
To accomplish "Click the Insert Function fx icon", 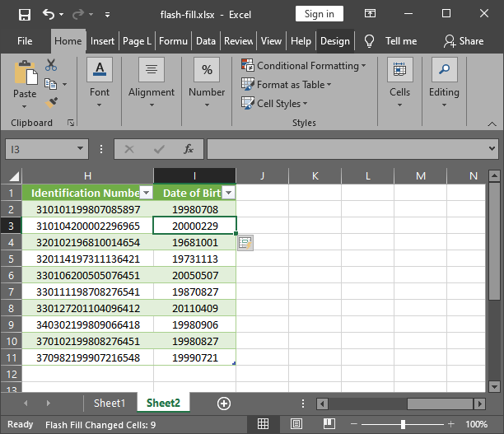I will [189, 149].
